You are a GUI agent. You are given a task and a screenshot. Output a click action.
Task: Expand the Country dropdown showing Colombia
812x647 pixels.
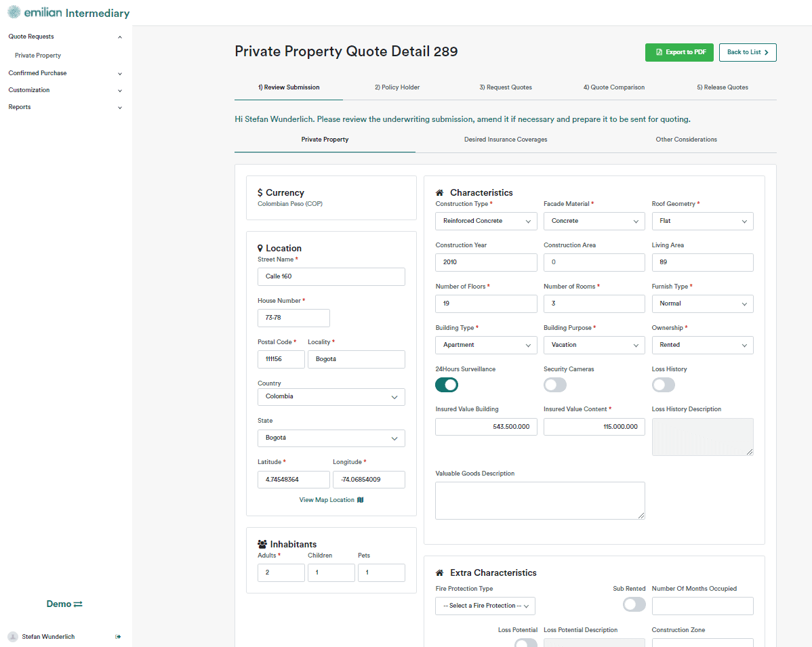coord(331,397)
